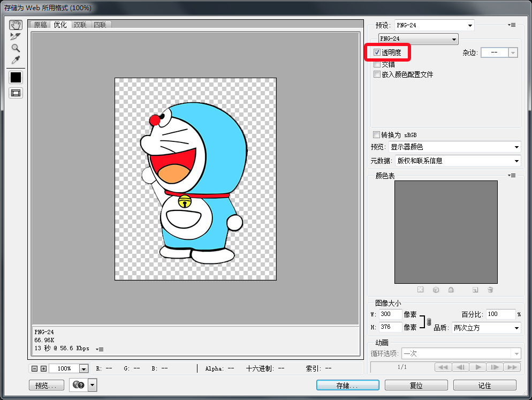Select the Zoom magnifier tool
The height and width of the screenshot is (400, 532).
16,48
